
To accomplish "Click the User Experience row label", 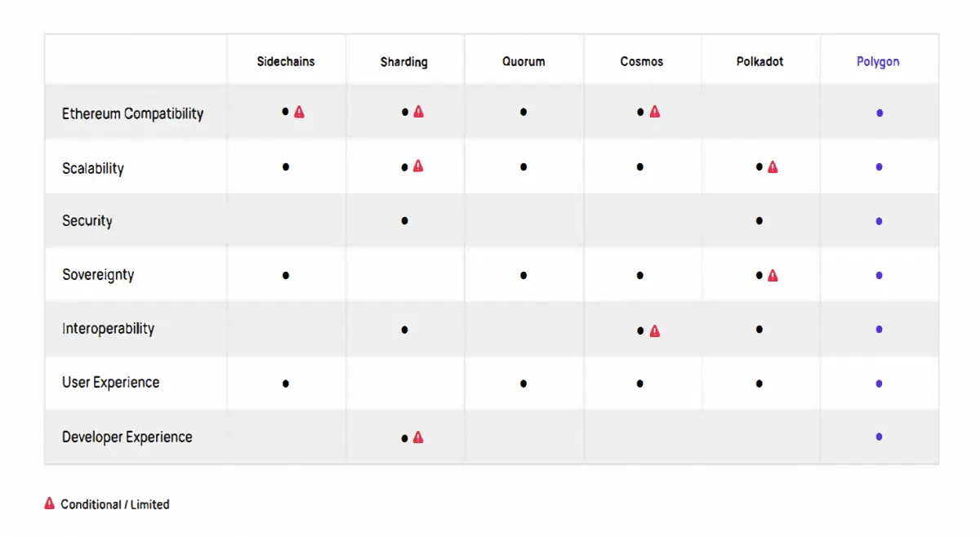I will coord(110,383).
